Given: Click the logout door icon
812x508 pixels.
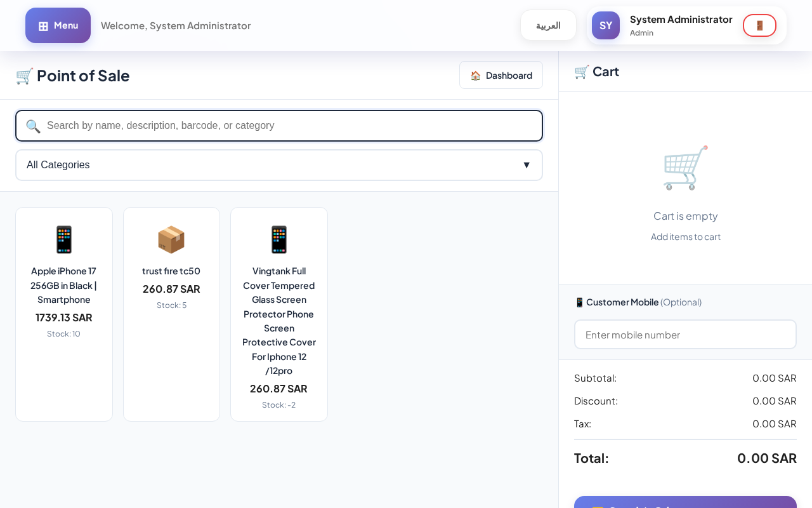Looking at the screenshot, I should tap(759, 25).
